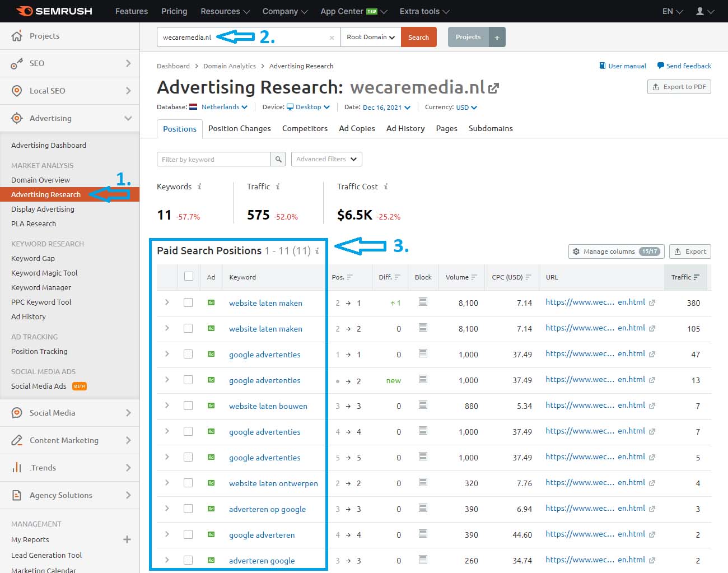
Task: Click the Send feedback link
Action: [x=684, y=66]
